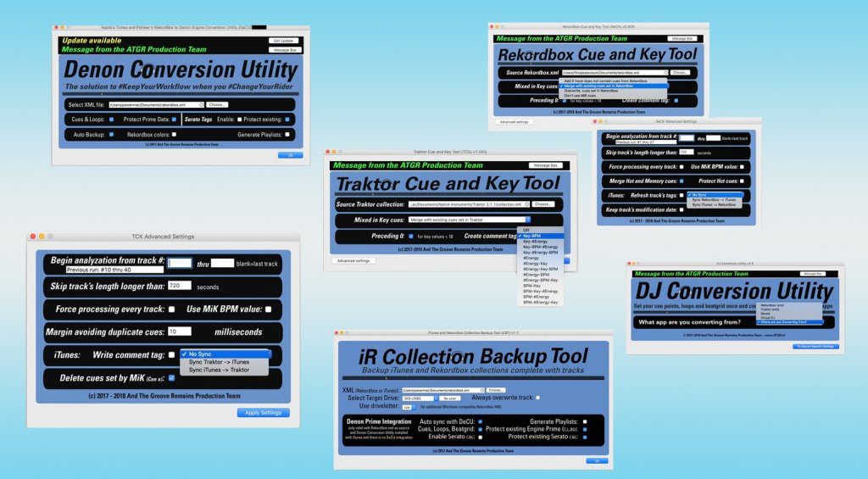Enable Force processing every track in TCK settings

[171, 309]
